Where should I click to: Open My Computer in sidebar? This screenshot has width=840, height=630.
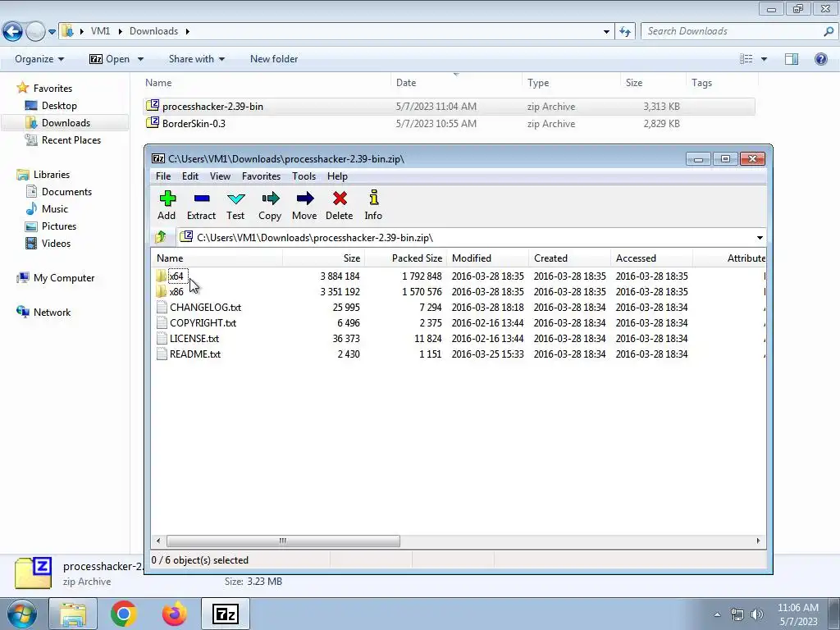(x=55, y=278)
